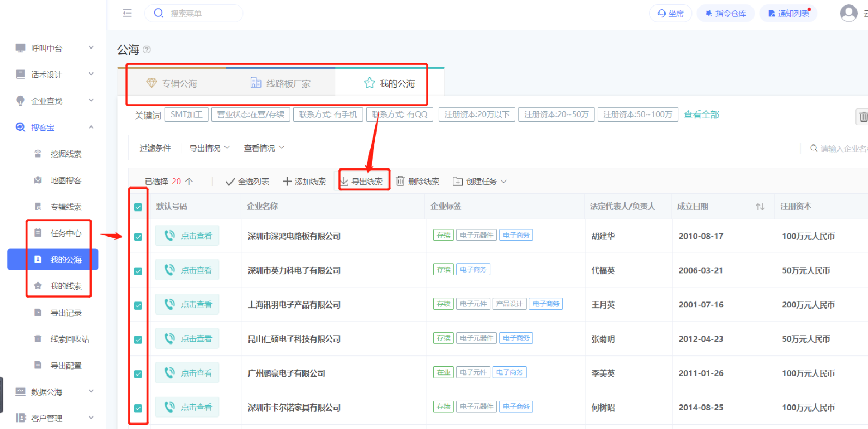Switch to the 专辑公海 tab
Screen dimensions: 868x429
[172, 83]
